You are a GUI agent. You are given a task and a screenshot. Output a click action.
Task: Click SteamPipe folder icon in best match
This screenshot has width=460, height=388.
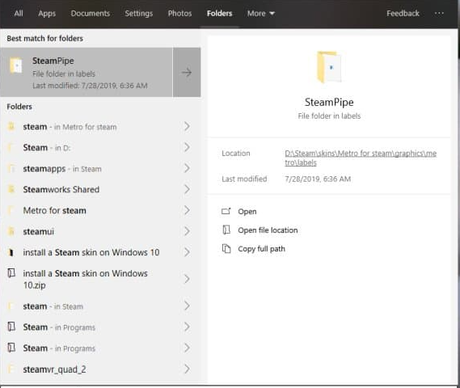tap(16, 65)
